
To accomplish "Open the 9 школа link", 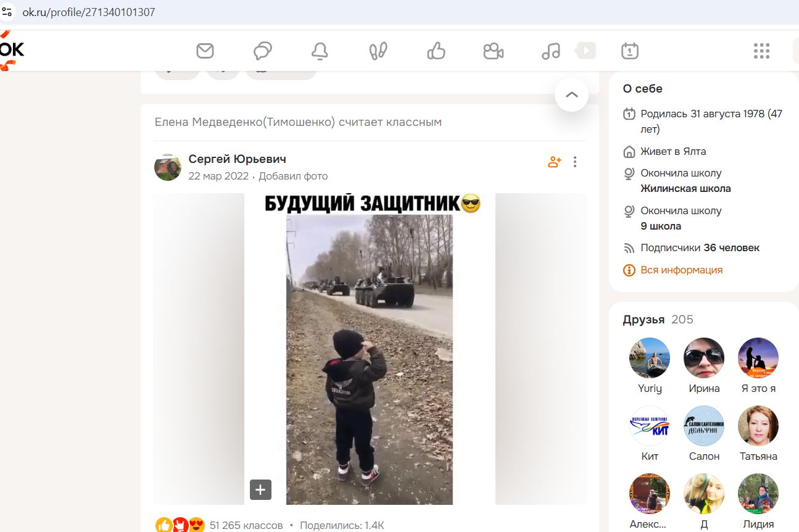I will 661,226.
